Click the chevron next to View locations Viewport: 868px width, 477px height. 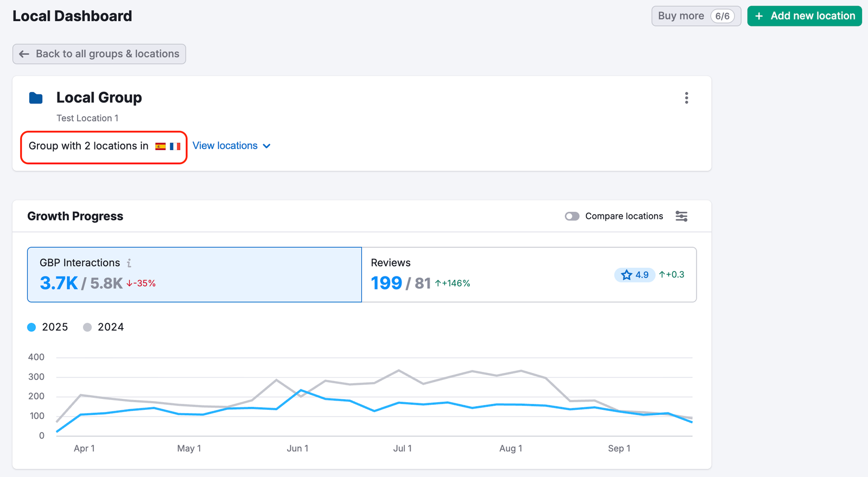266,146
